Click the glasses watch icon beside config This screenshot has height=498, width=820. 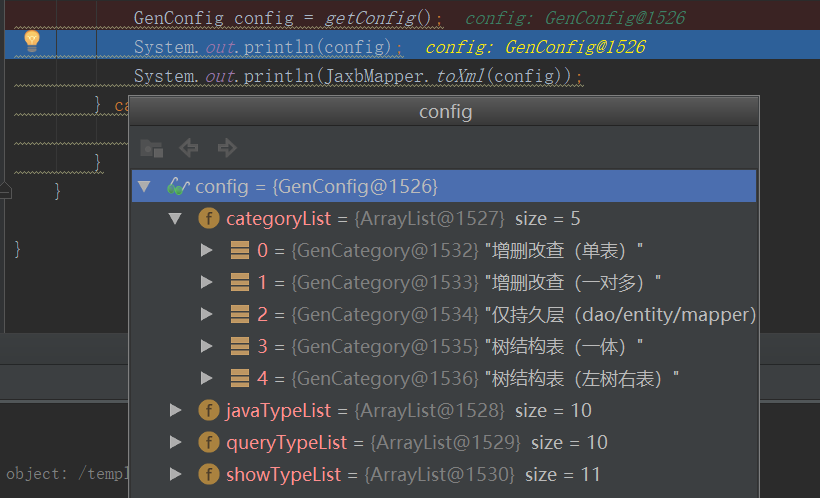click(178, 187)
